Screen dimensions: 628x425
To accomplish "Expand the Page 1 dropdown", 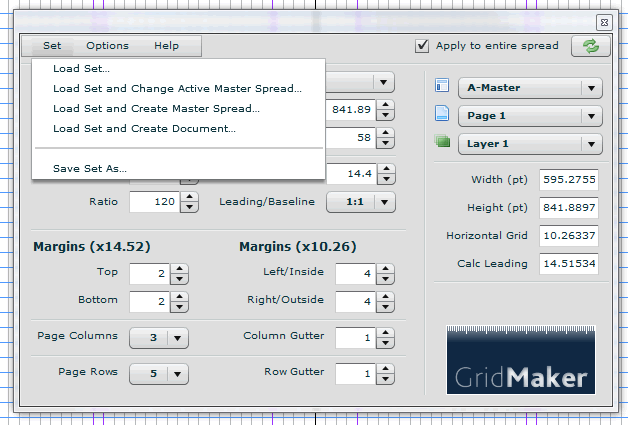I will click(x=530, y=116).
